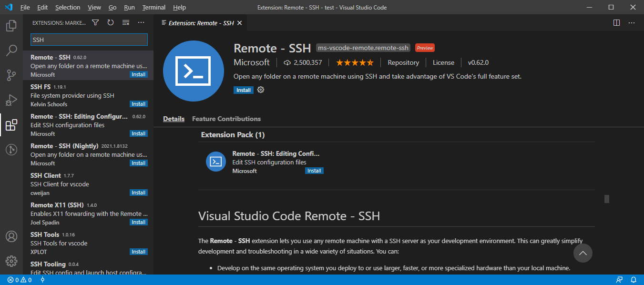Image resolution: width=644 pixels, height=285 pixels.
Task: Switch to Feature Contributions tab
Action: pyautogui.click(x=226, y=119)
